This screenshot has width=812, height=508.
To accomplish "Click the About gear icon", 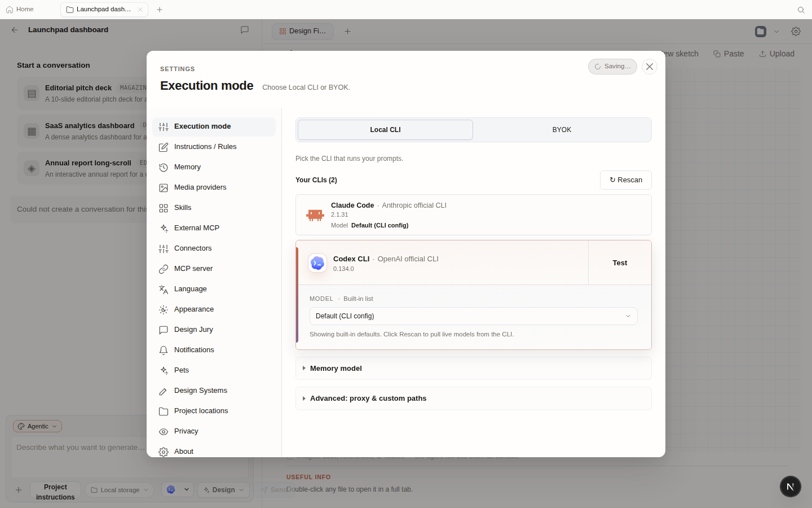I will point(164,452).
